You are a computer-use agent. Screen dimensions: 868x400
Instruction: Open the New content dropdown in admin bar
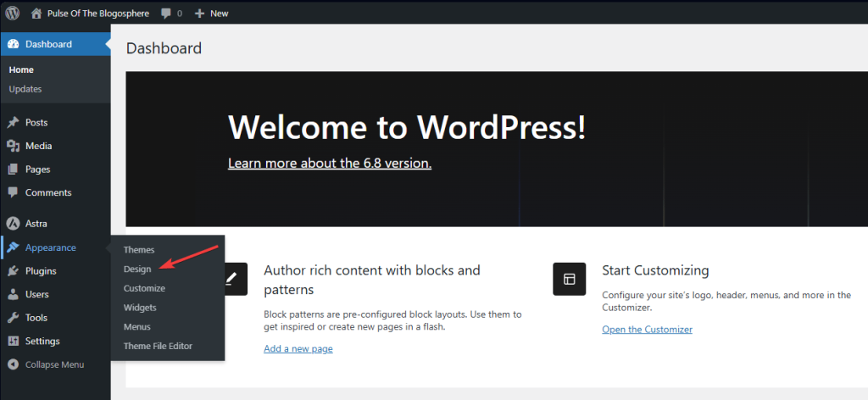(x=211, y=14)
